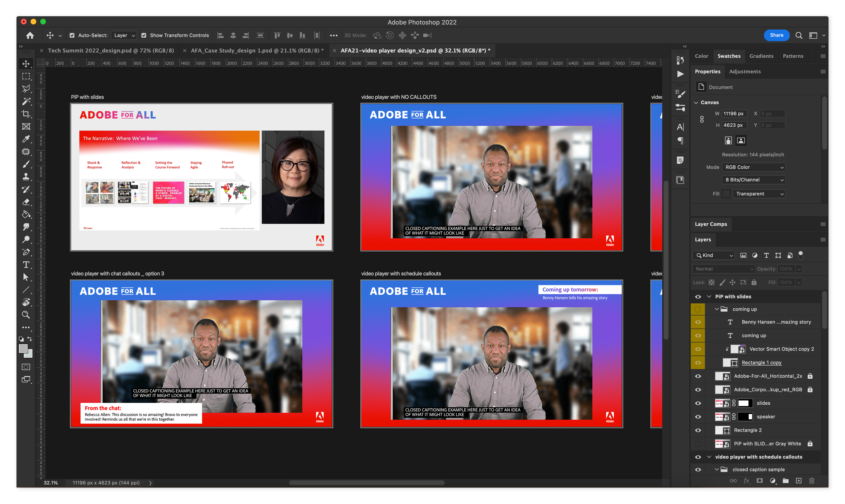This screenshot has width=845, height=504.
Task: Switch to the Color tab
Action: click(x=701, y=56)
